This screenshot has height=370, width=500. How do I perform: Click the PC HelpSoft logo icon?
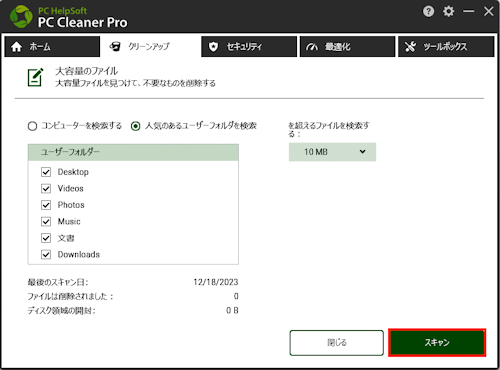pos(21,16)
